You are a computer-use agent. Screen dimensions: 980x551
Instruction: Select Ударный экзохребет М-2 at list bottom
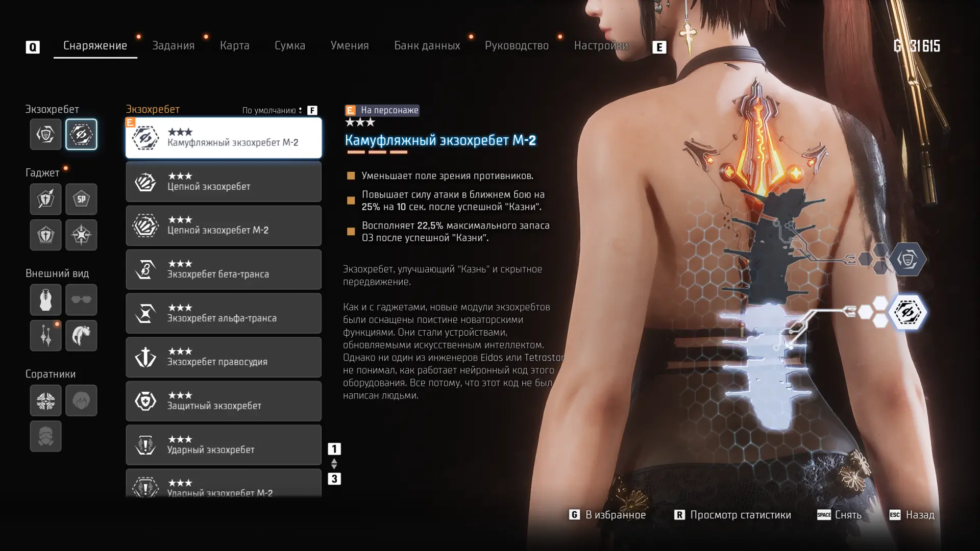pyautogui.click(x=224, y=483)
